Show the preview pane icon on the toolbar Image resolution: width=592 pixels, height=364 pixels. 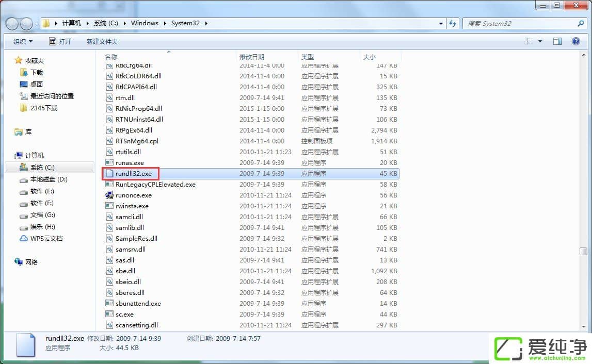[x=557, y=41]
